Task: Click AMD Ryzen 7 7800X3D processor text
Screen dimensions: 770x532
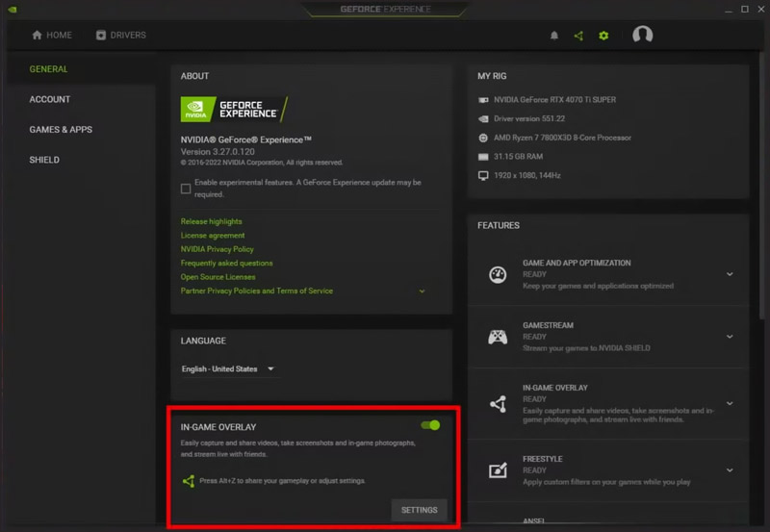Action: click(x=562, y=138)
